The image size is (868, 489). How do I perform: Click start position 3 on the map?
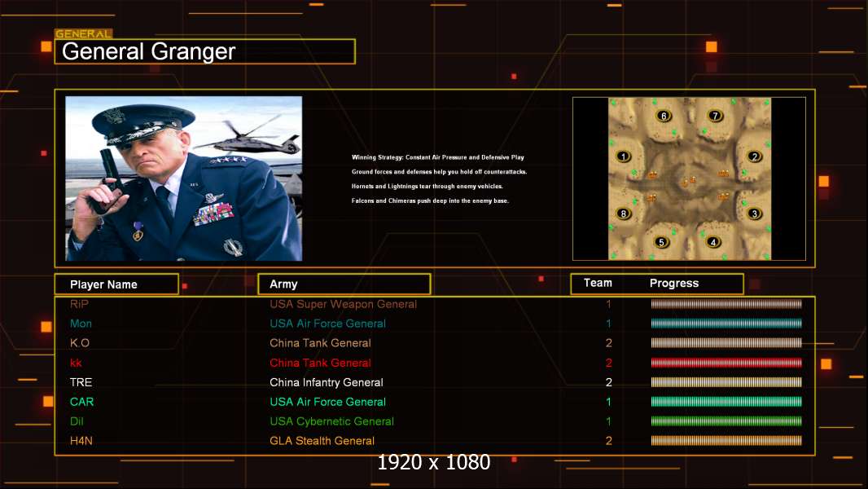click(754, 214)
